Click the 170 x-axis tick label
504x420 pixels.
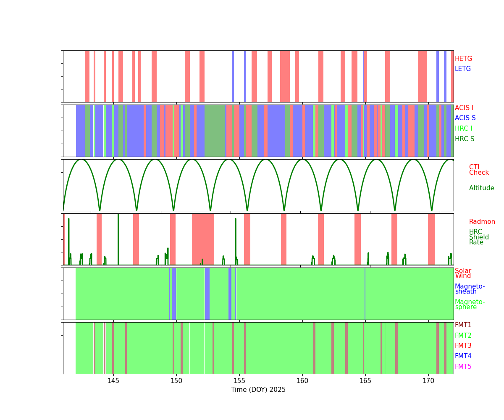click(428, 381)
